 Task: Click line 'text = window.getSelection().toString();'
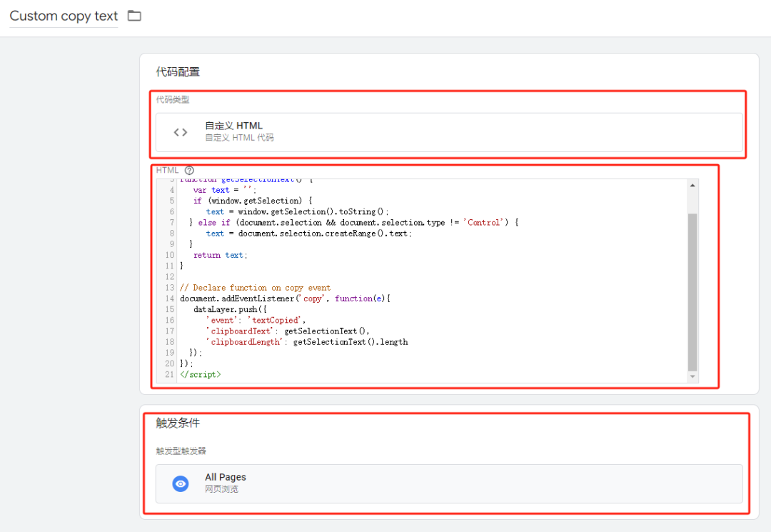click(298, 211)
